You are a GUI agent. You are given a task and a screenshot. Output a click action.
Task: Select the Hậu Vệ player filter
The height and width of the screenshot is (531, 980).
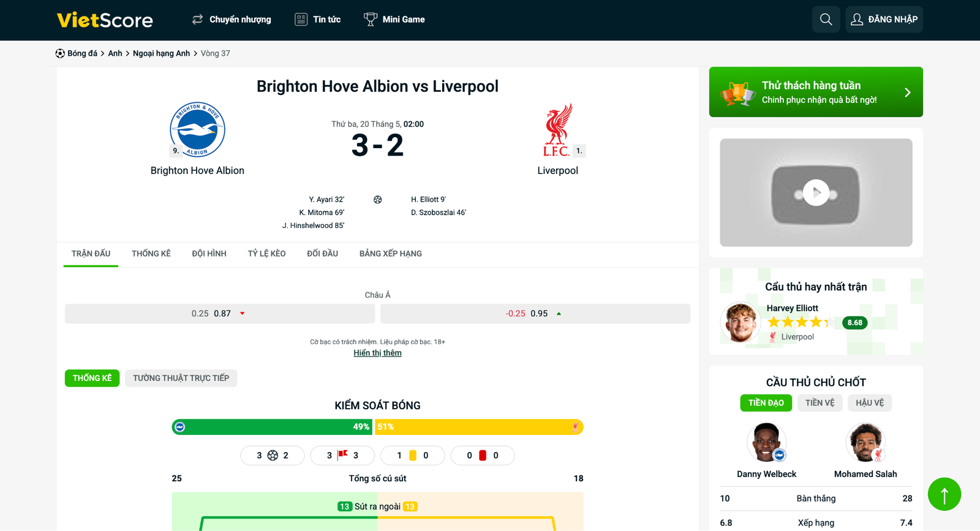coord(870,402)
